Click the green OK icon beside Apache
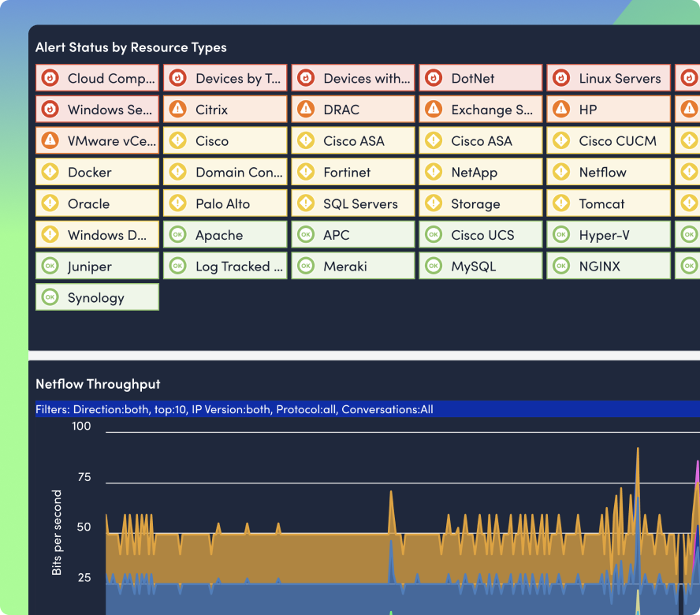Image resolution: width=700 pixels, height=615 pixels. coord(177,235)
